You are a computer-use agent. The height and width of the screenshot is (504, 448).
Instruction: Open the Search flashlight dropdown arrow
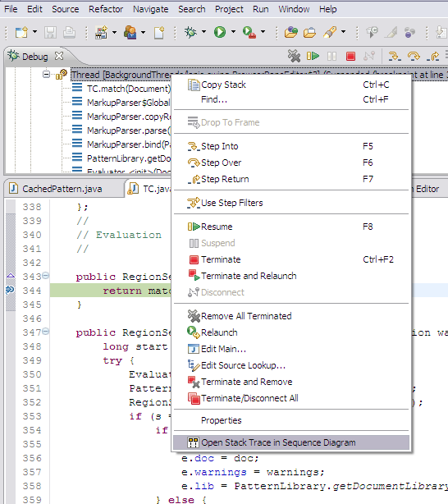[x=343, y=32]
